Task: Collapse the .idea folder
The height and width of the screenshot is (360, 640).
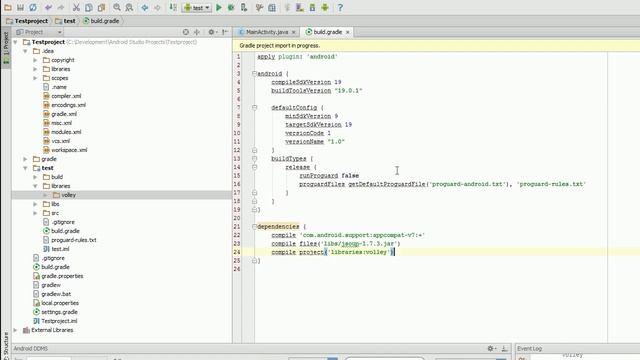Action: point(25,51)
